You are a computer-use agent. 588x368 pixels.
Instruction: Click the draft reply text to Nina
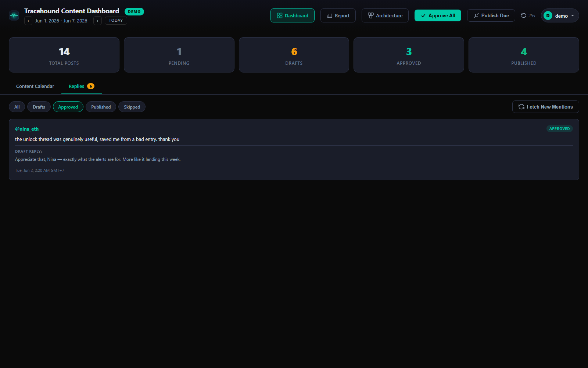pyautogui.click(x=98, y=159)
